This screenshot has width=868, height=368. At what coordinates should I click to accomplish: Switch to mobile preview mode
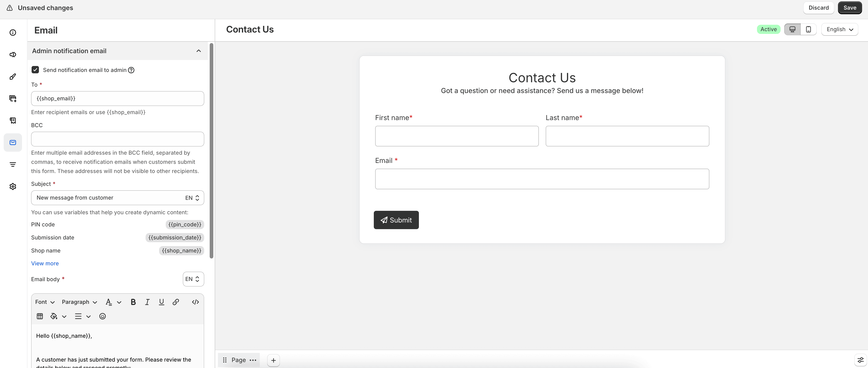808,29
